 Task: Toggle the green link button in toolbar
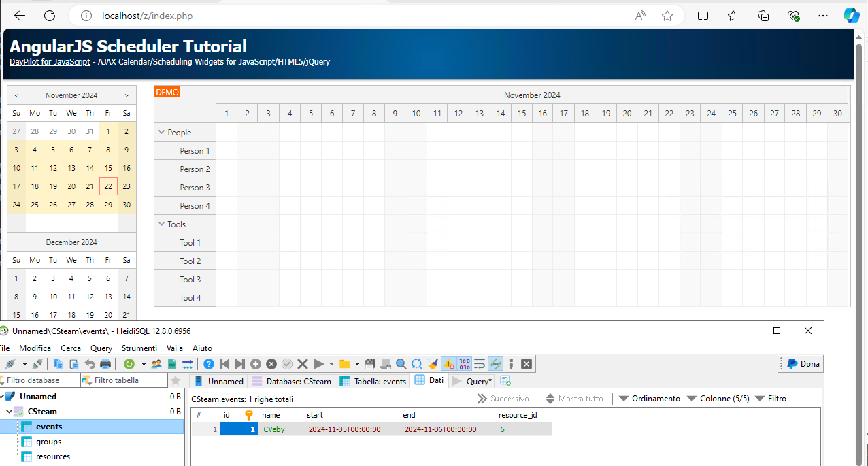click(x=496, y=364)
